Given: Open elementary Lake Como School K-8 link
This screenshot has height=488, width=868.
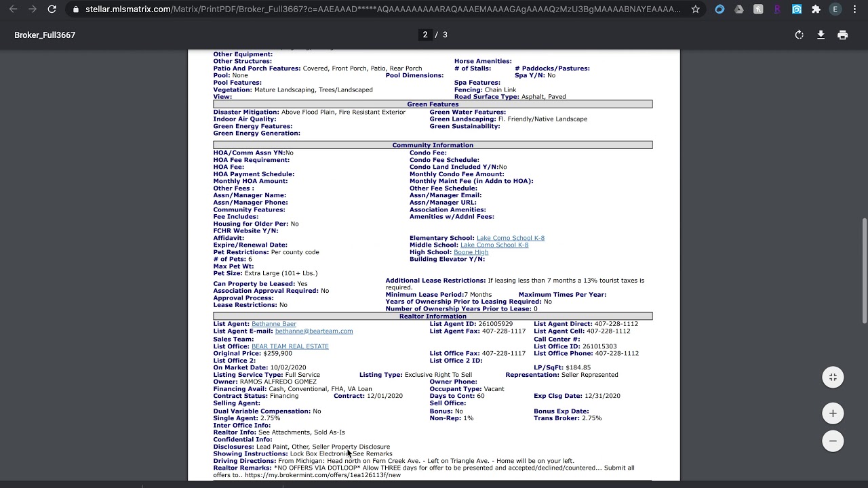Looking at the screenshot, I should [511, 238].
